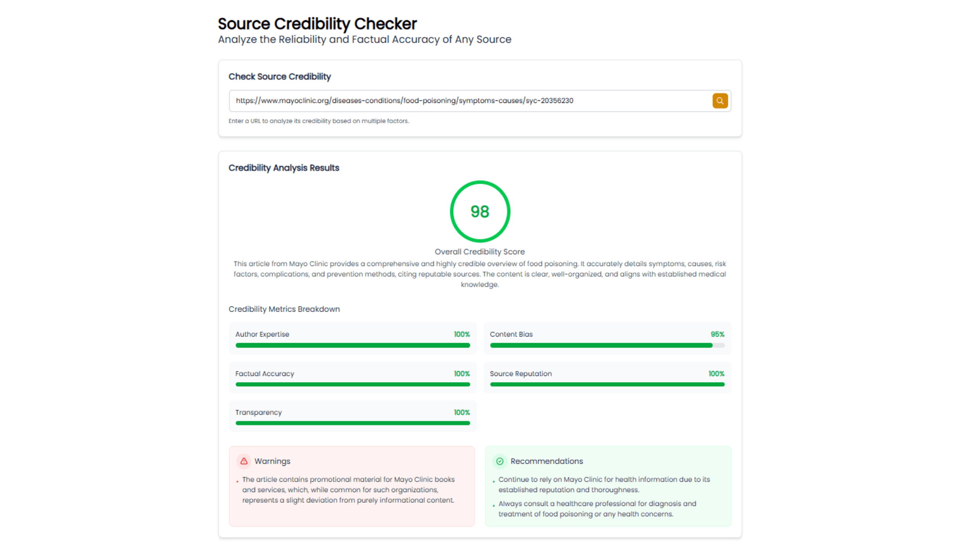Click the Credibility Metrics Breakdown heading
This screenshot has width=980, height=551.
pyautogui.click(x=284, y=309)
